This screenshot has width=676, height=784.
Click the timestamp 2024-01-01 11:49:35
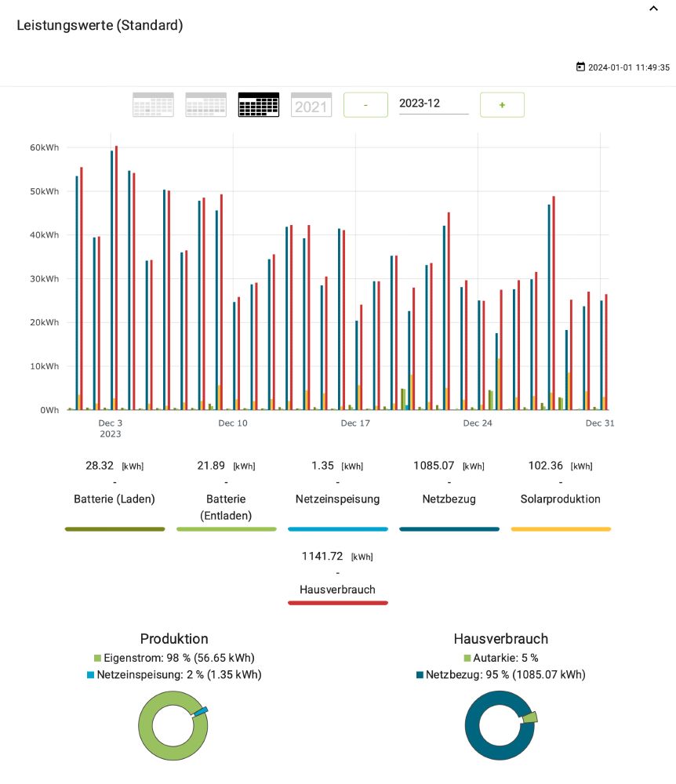628,67
